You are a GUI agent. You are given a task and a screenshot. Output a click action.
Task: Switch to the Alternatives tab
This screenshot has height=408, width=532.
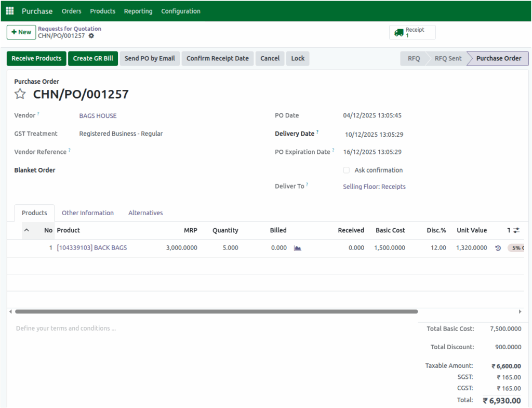point(145,213)
